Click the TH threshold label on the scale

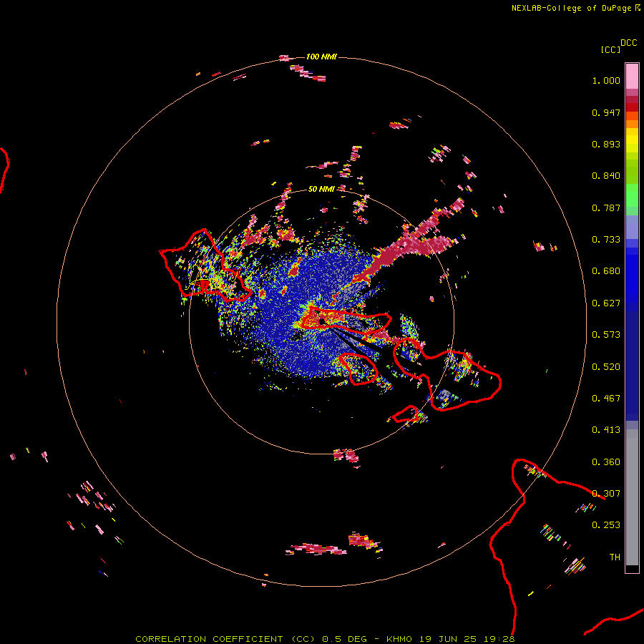click(x=615, y=557)
